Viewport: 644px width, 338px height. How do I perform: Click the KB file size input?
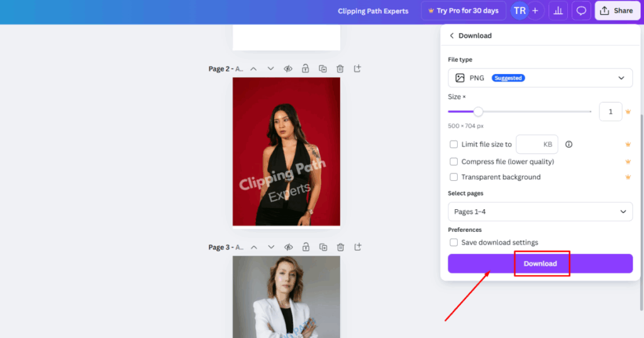537,144
